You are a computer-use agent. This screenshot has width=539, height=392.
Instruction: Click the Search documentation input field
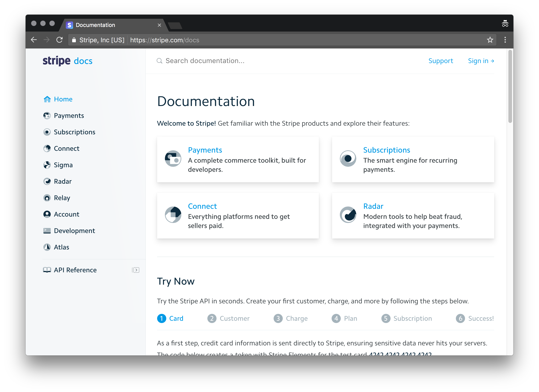[285, 61]
